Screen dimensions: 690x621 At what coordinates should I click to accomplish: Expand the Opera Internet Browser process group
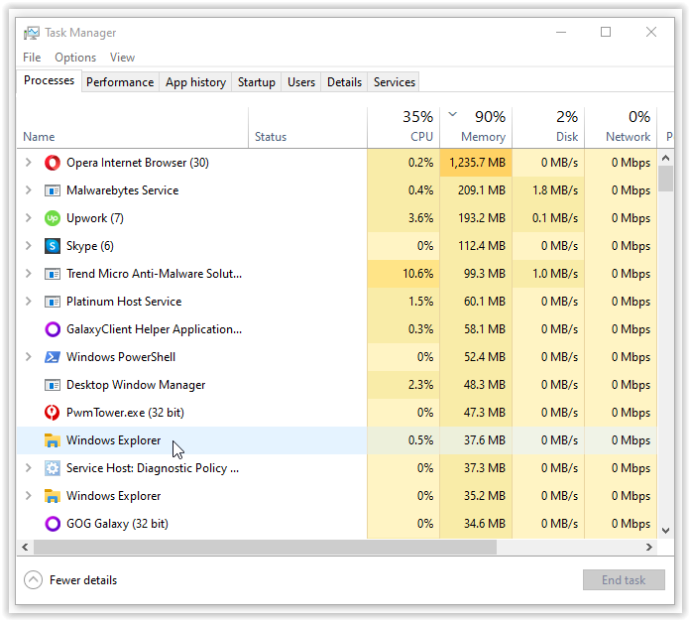[29, 162]
